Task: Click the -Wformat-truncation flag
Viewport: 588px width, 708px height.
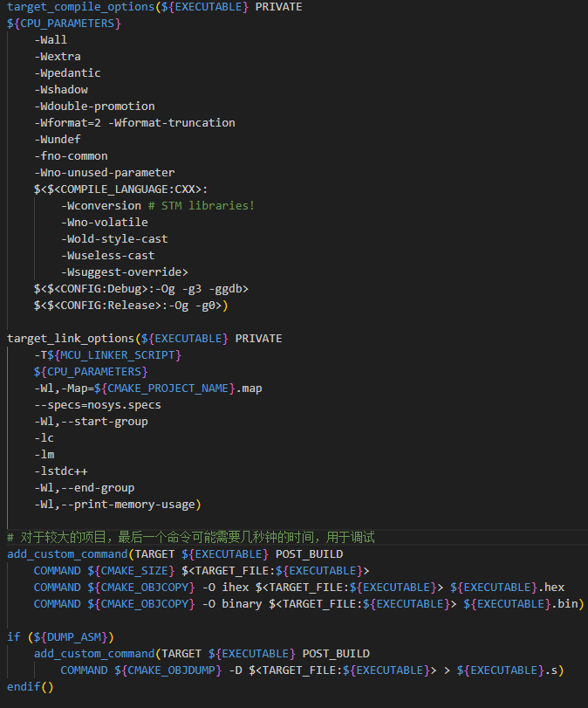Action: [172, 123]
